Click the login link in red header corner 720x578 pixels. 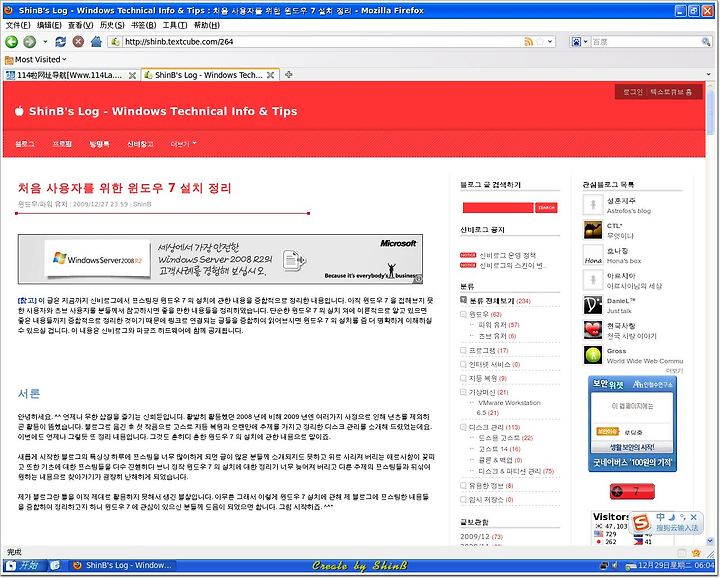coord(632,92)
